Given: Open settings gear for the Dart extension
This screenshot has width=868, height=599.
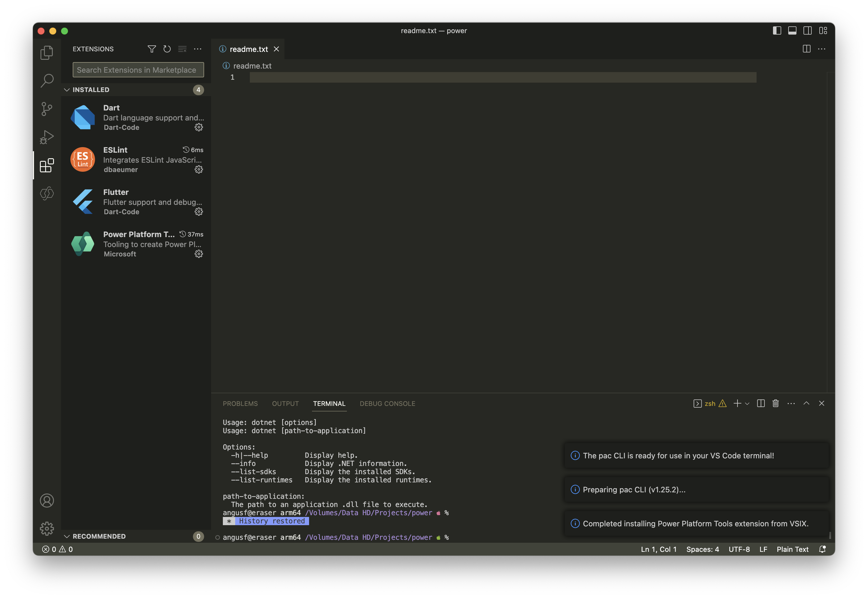Looking at the screenshot, I should [199, 127].
